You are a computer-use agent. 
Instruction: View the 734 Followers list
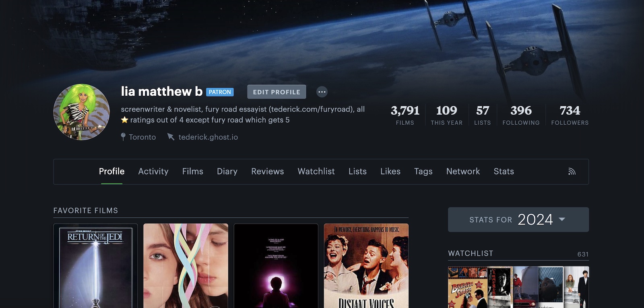[570, 115]
